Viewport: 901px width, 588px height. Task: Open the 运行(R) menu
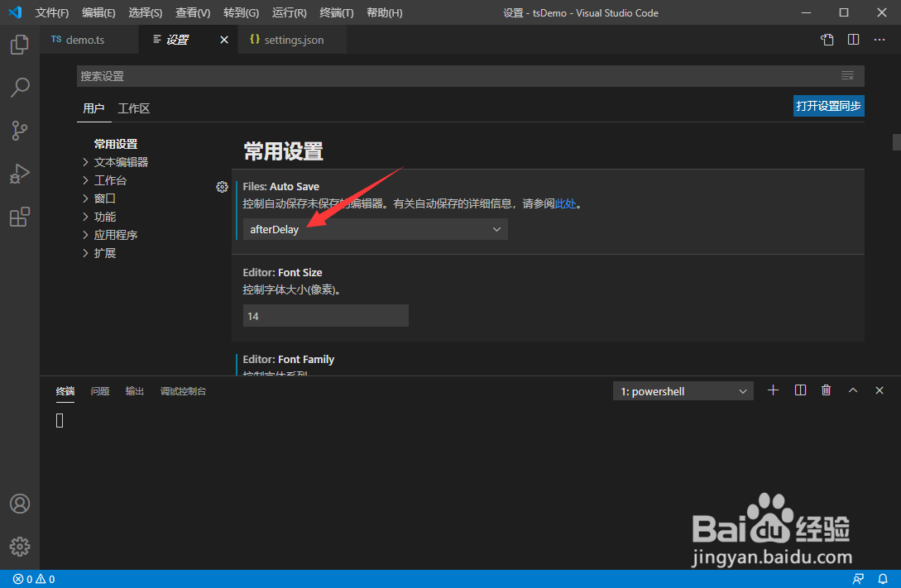(289, 12)
